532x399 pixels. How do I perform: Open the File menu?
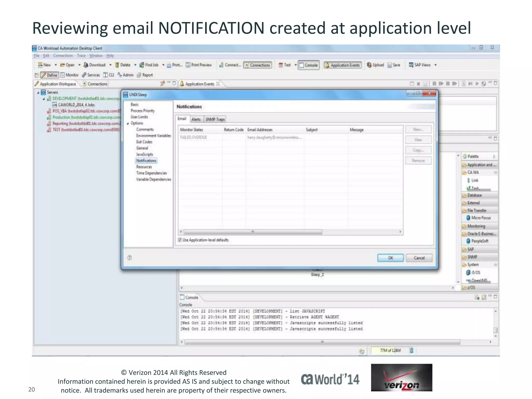point(37,56)
